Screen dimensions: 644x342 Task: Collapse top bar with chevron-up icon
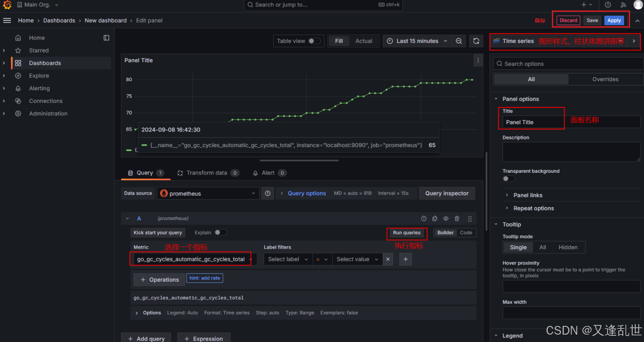pyautogui.click(x=637, y=20)
